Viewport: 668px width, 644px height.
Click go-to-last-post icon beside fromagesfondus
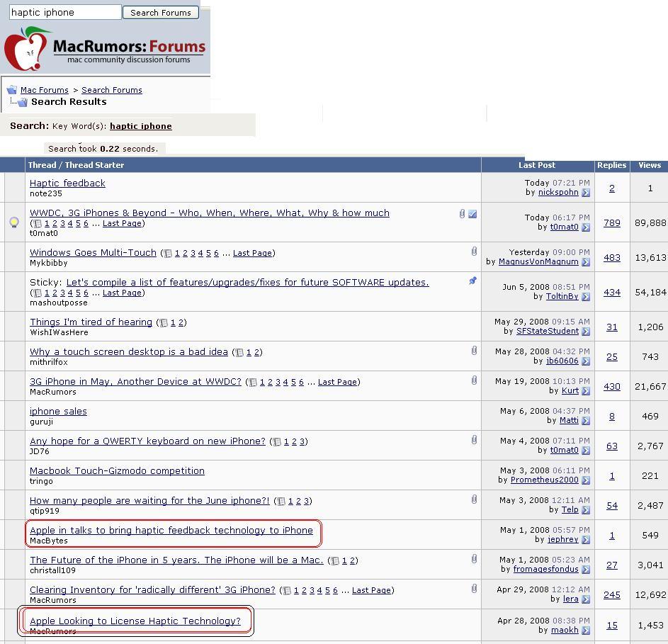tap(586, 570)
